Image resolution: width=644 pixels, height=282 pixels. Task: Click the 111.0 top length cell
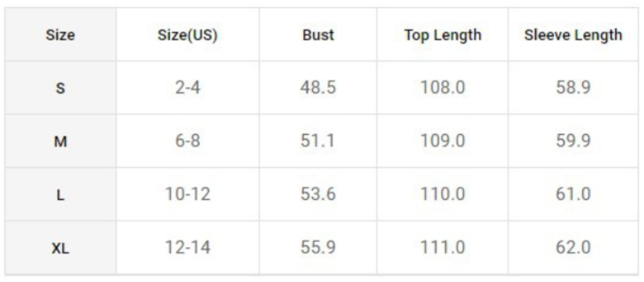pos(442,248)
